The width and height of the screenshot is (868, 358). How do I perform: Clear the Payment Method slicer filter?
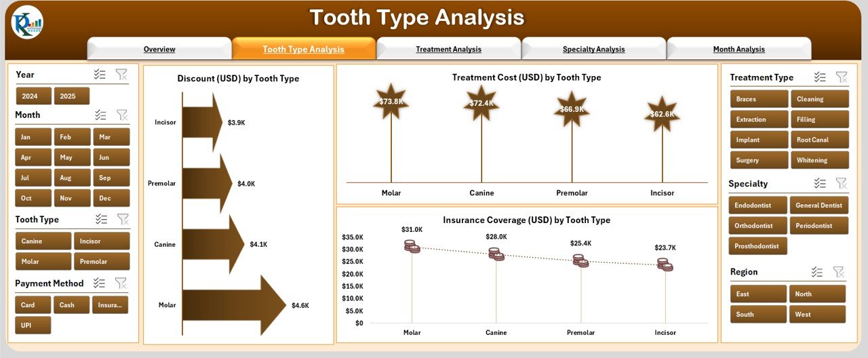(x=121, y=283)
